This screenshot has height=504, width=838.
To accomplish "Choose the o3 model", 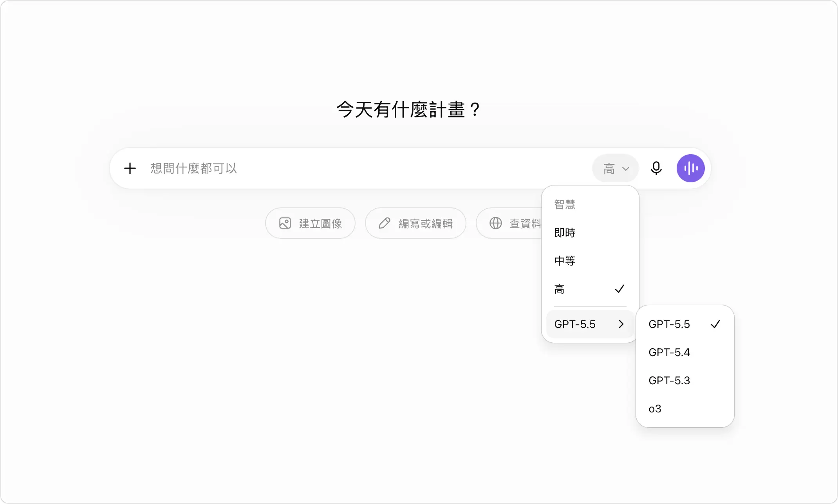I will click(x=685, y=409).
